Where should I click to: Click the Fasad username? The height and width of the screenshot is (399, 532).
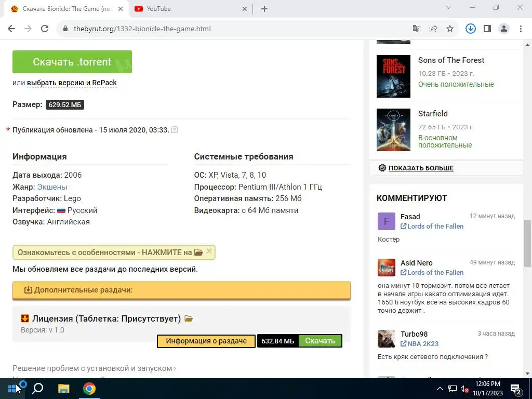410,217
